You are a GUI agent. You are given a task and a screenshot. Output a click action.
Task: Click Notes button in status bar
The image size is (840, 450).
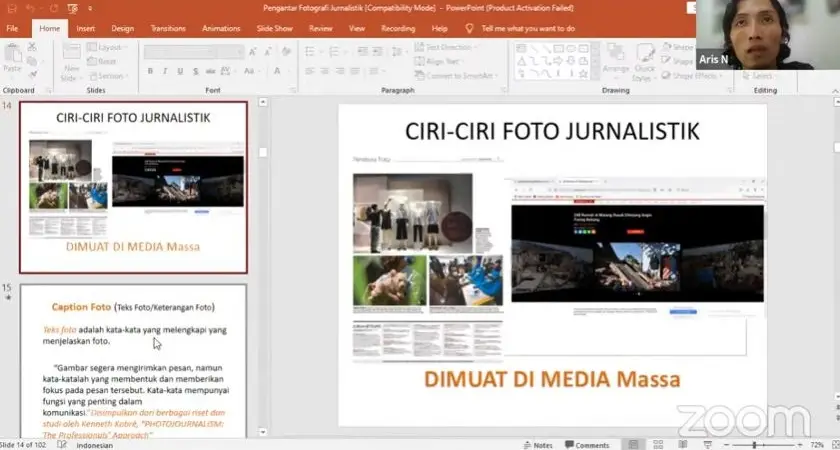click(x=538, y=445)
